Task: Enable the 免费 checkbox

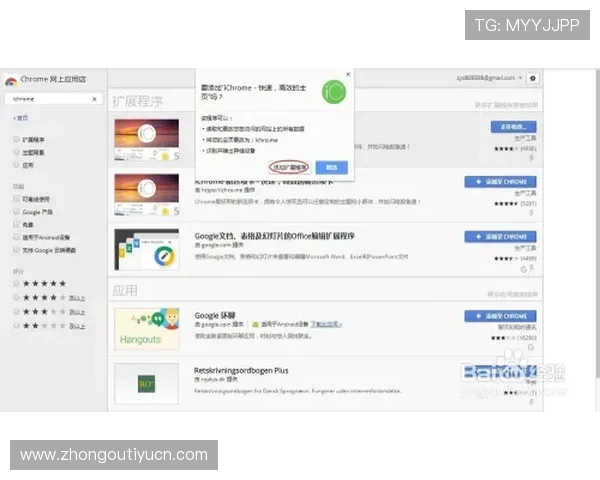Action: point(16,224)
